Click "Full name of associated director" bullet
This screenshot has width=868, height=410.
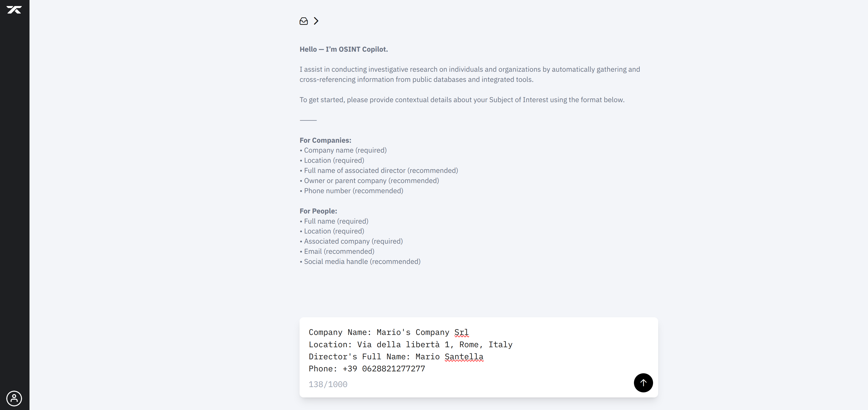(381, 171)
